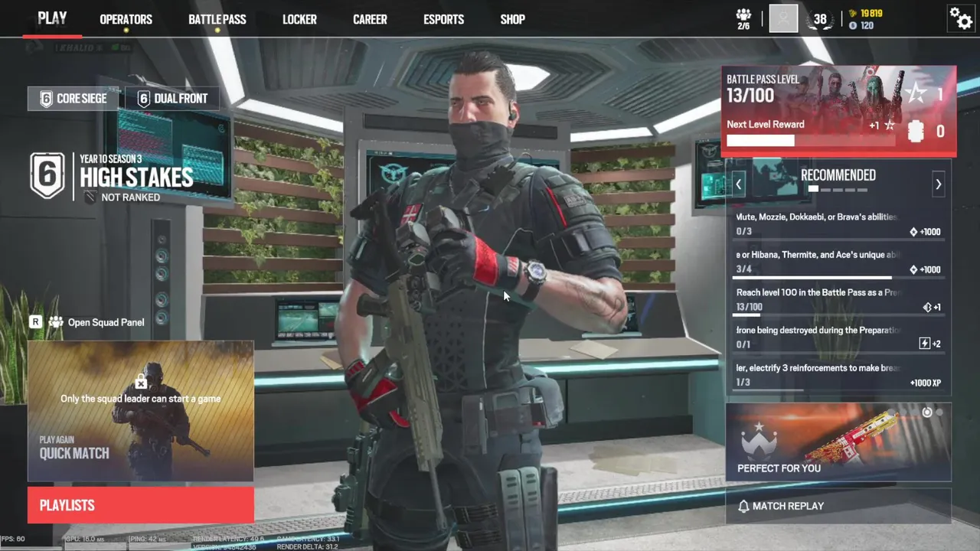The image size is (980, 551).
Task: Go to previous Recommended page arrow
Action: [739, 184]
